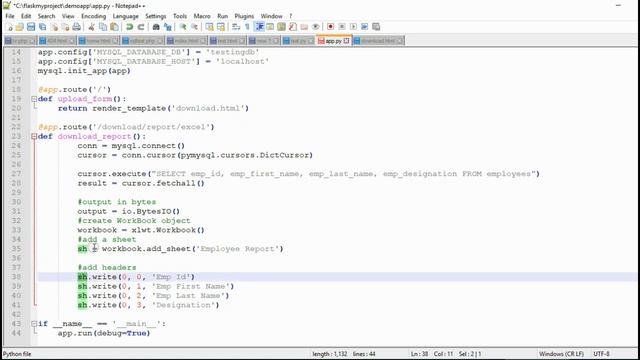Collapse the if __name__ block fold marker

tap(34, 324)
